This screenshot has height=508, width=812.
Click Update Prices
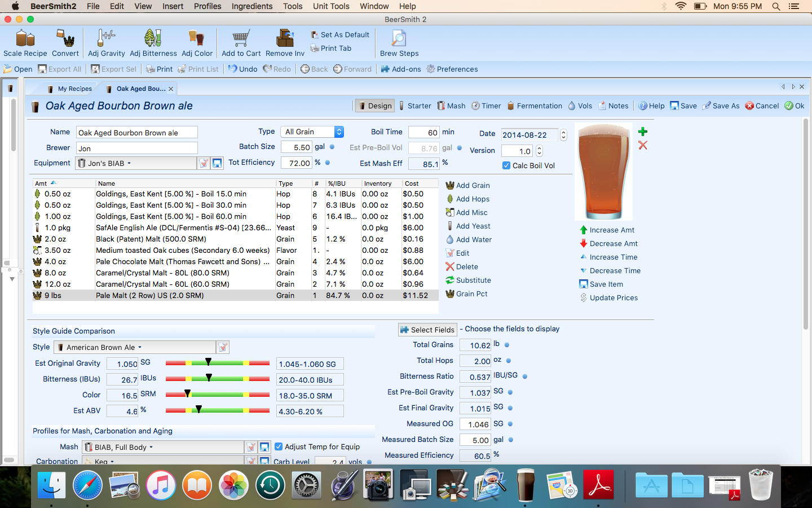pos(608,297)
